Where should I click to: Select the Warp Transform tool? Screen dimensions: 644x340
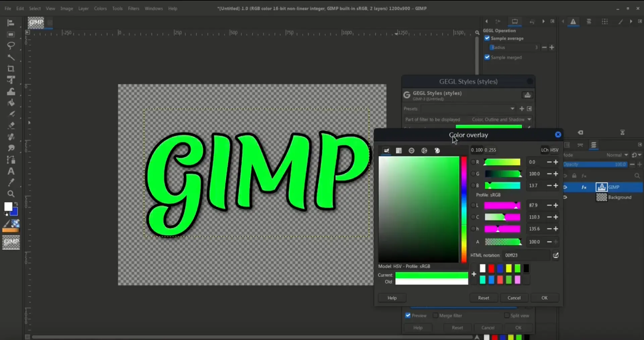11,92
